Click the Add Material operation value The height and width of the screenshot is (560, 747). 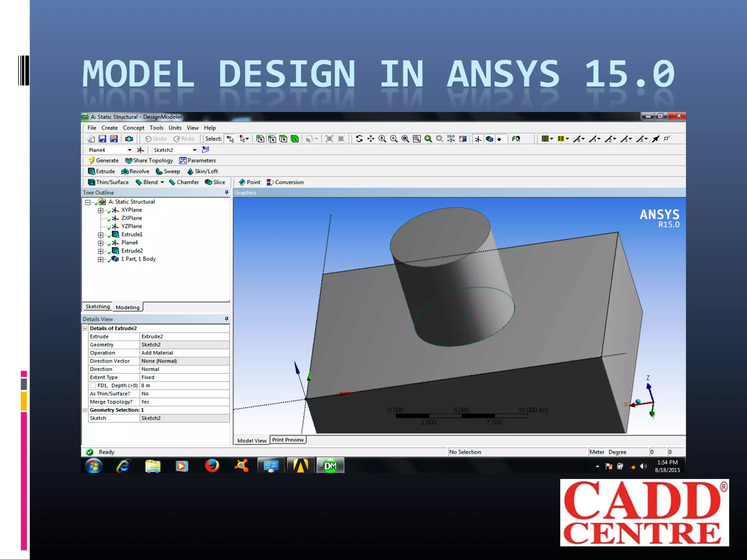pyautogui.click(x=185, y=353)
